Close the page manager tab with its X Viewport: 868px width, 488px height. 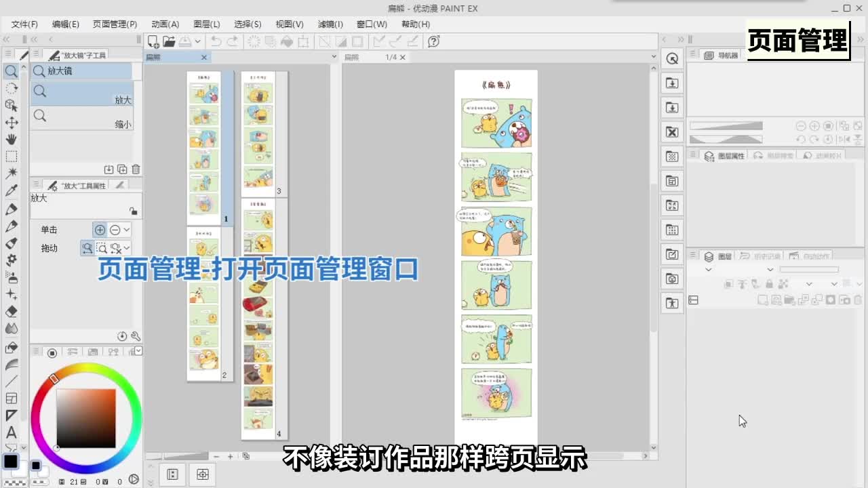point(203,58)
